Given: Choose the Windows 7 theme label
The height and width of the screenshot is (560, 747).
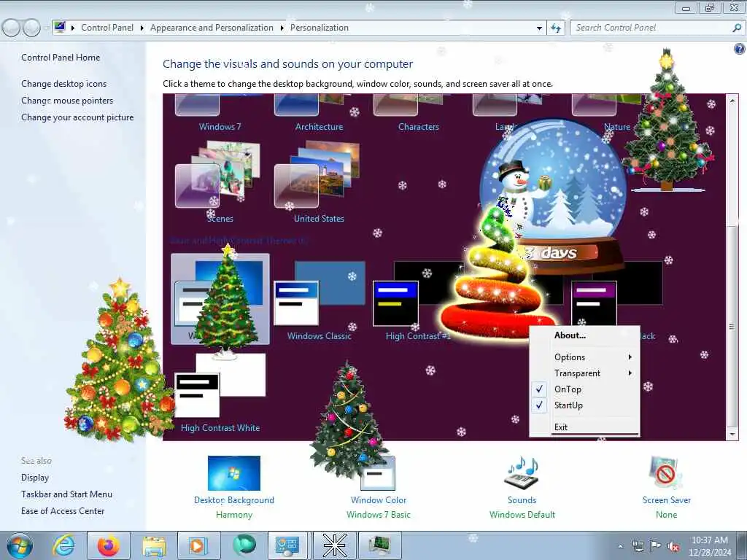Looking at the screenshot, I should [x=220, y=127].
